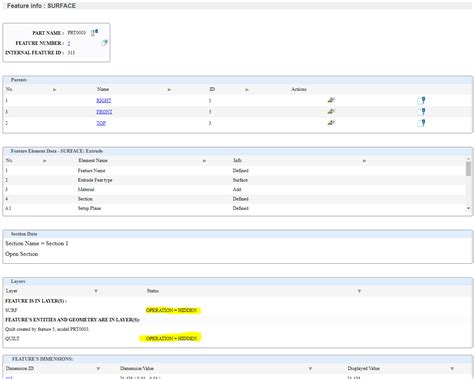The width and height of the screenshot is (474, 379).
Task: Click the feature number link
Action: click(x=69, y=43)
